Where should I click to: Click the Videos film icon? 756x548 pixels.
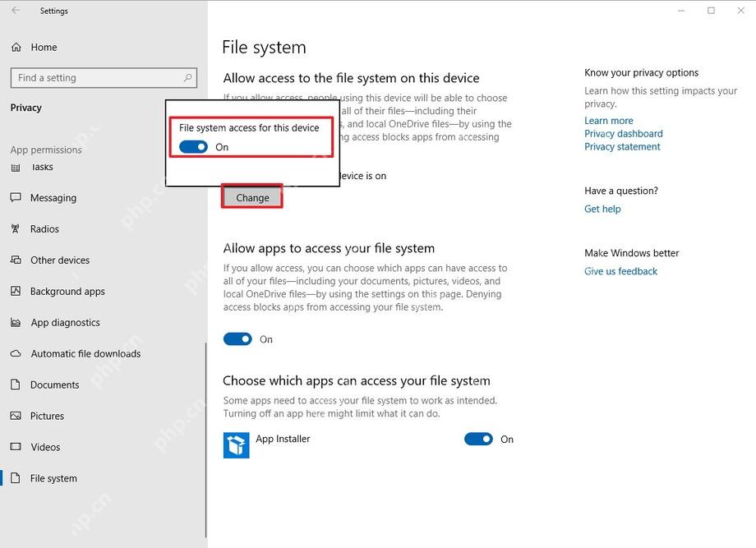pyautogui.click(x=16, y=447)
